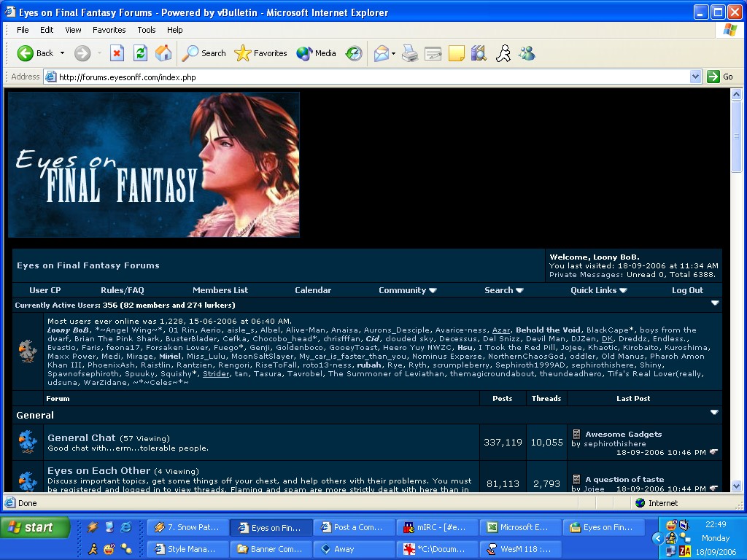The image size is (747, 560).
Task: Click the ZoneAlarm ZA tray icon
Action: [685, 551]
